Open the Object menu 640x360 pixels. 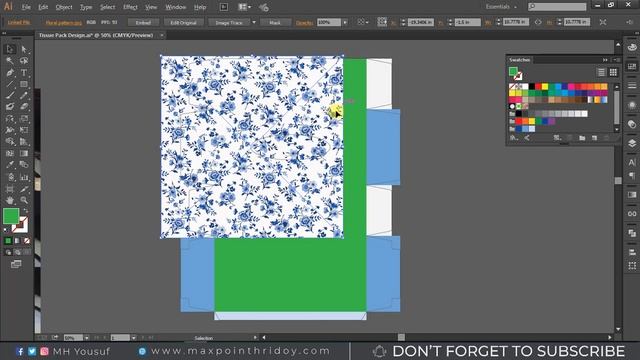(64, 7)
